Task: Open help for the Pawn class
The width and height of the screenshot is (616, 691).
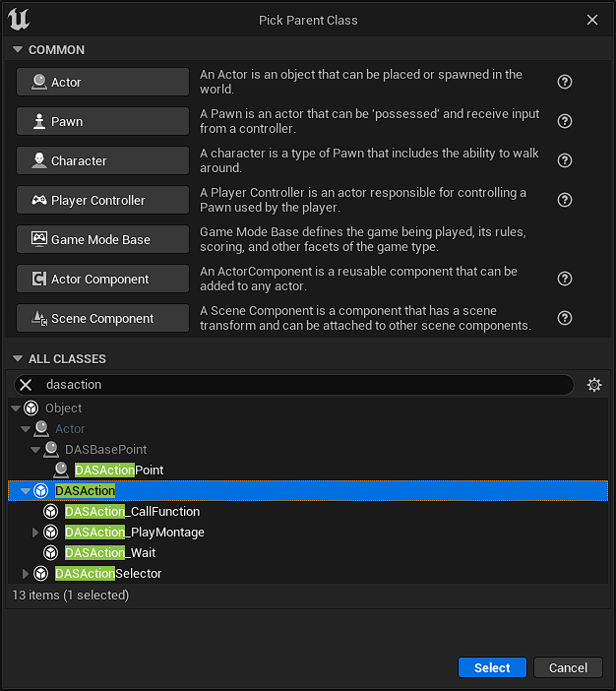Action: (x=565, y=121)
